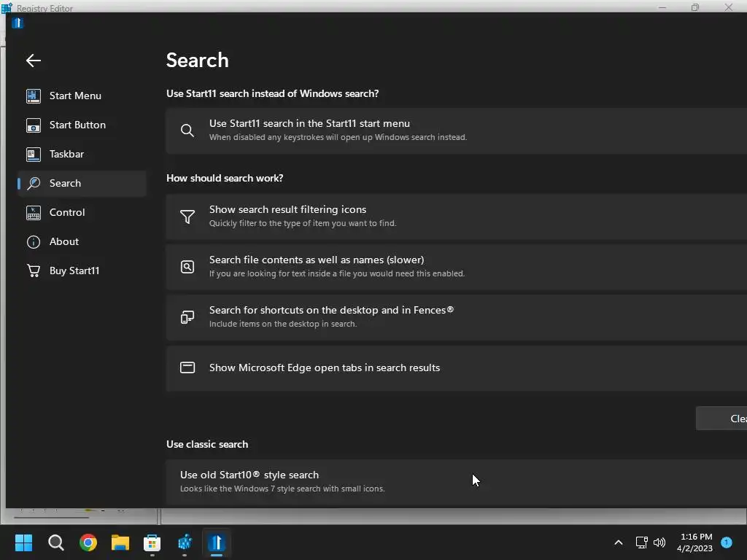Open the Taskbar settings section
The width and height of the screenshot is (747, 560).
click(x=82, y=154)
